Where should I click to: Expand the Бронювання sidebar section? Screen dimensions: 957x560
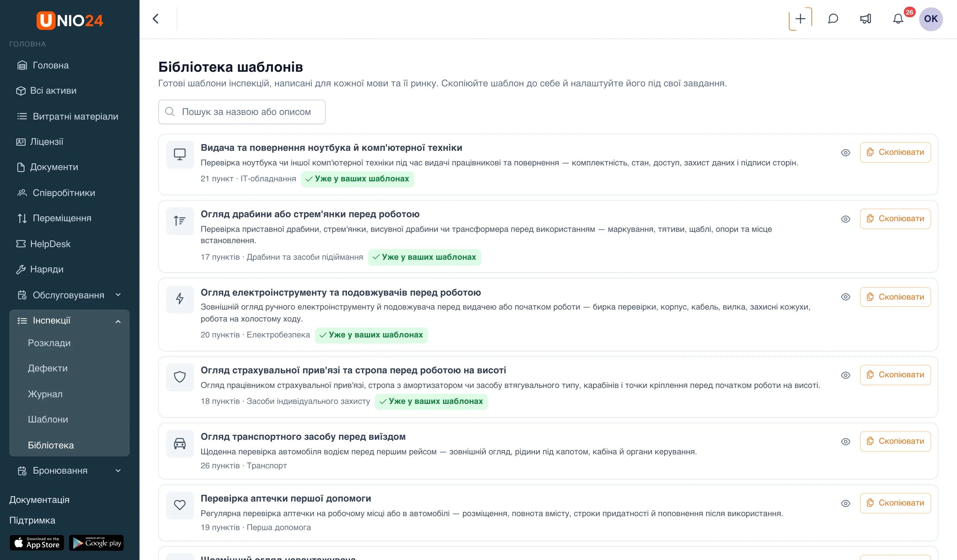click(x=69, y=470)
